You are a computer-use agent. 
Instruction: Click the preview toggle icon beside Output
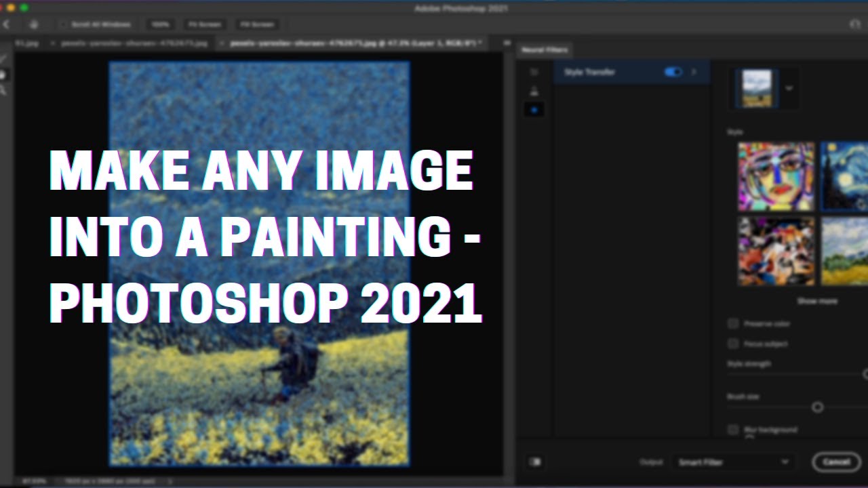535,462
